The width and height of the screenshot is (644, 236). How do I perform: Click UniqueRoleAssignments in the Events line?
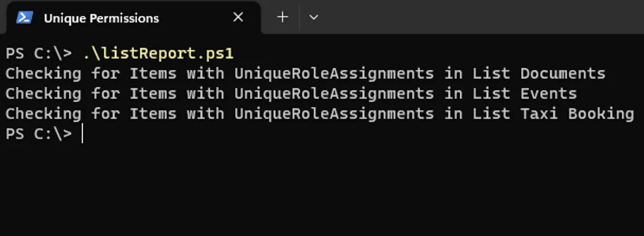(x=334, y=93)
